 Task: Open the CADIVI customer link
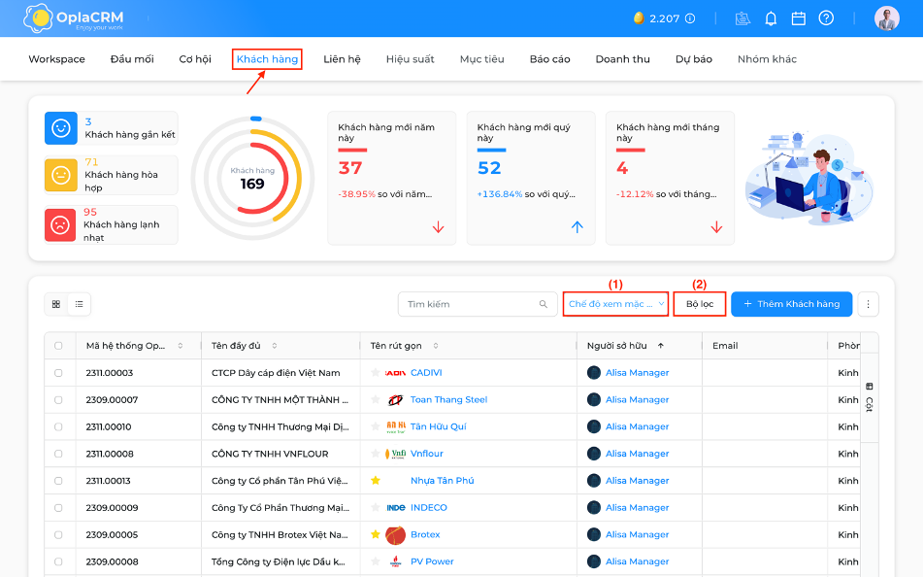pos(426,372)
